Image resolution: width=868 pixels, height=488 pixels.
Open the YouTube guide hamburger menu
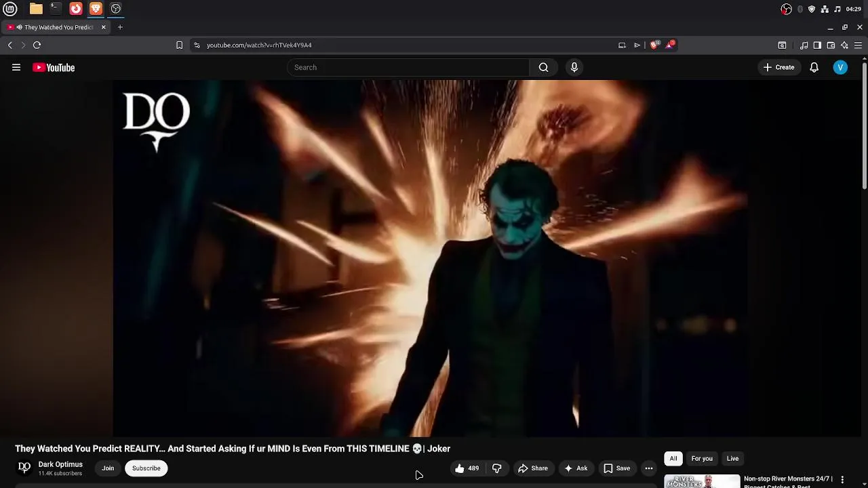point(16,67)
